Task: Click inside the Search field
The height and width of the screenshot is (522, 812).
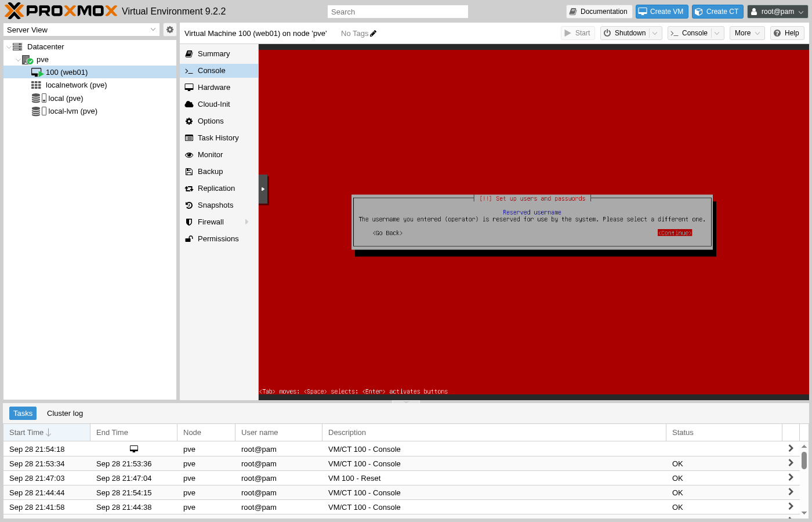Action: point(398,12)
